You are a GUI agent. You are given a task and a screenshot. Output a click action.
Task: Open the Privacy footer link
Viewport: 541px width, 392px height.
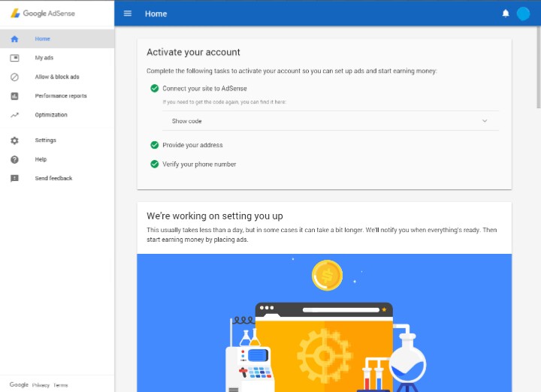tap(41, 385)
